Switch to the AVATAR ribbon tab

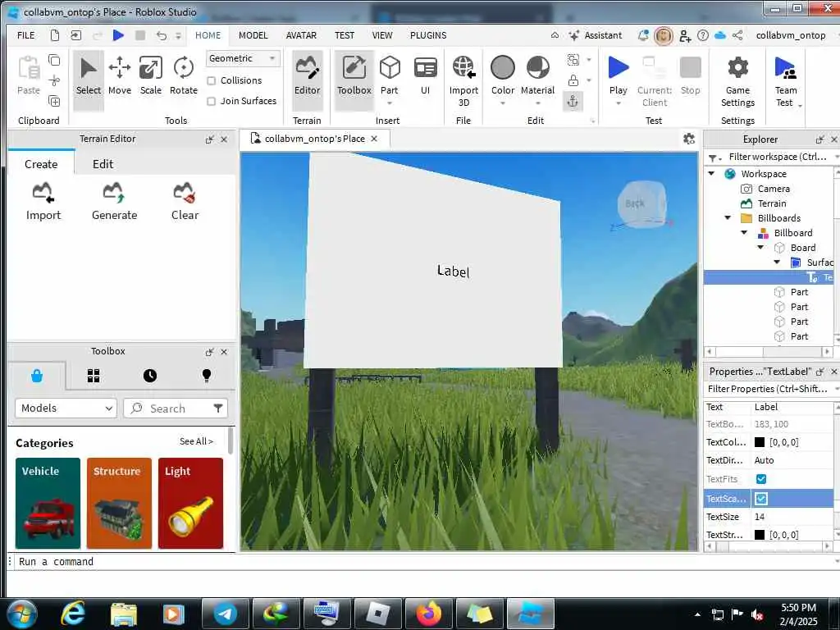[x=301, y=35]
